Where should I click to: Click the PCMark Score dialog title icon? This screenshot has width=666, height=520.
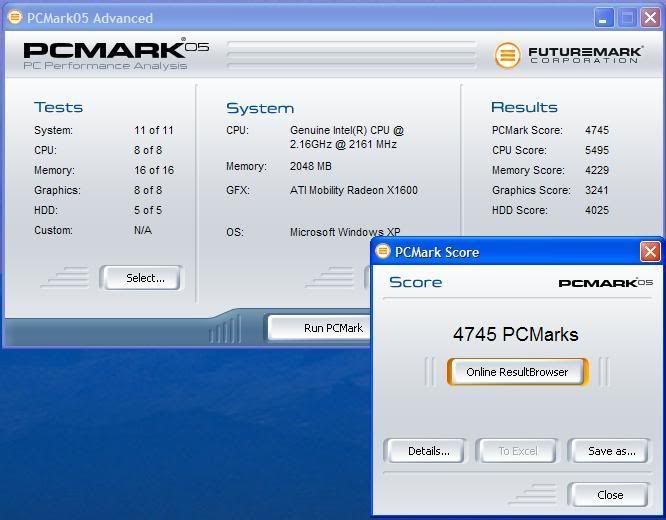point(383,252)
